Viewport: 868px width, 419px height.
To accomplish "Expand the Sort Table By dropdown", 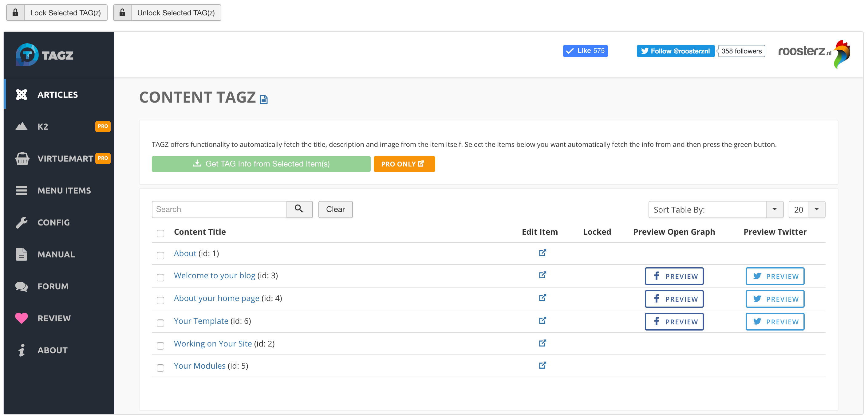I will tap(774, 209).
